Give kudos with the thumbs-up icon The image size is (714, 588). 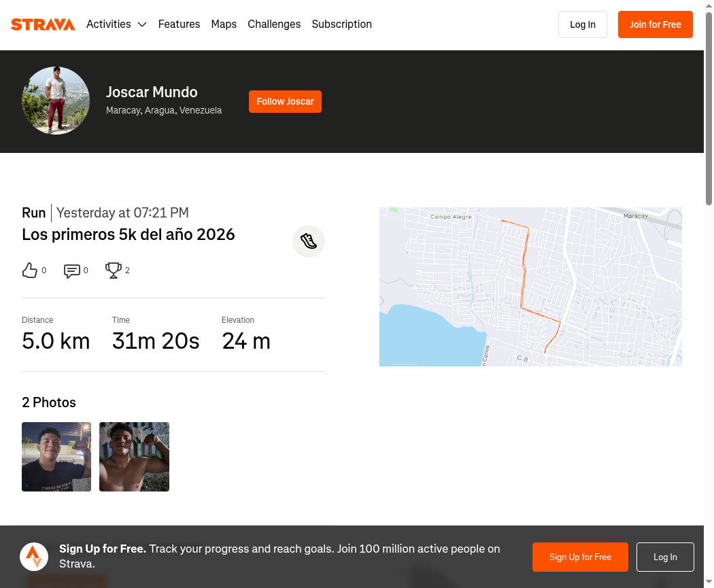pyautogui.click(x=30, y=271)
